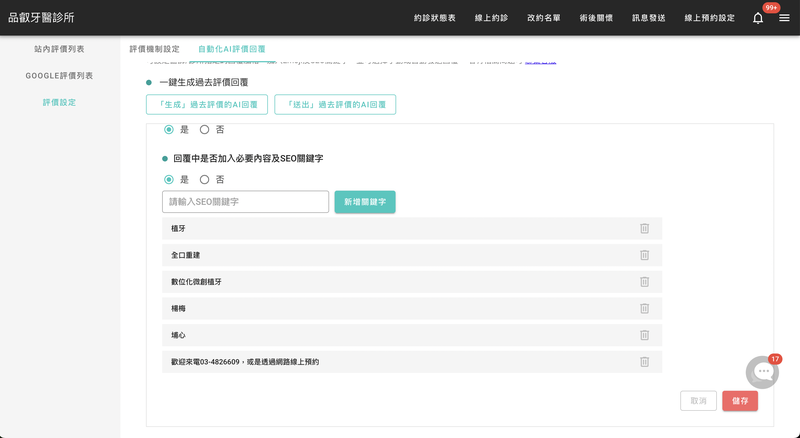Screen dimensions: 800x438
Task: Choose 否 in the upper radio group
Action: (205, 129)
